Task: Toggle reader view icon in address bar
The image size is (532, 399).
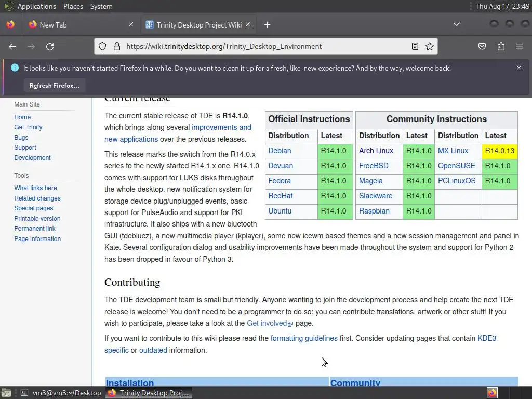Action: [415, 46]
